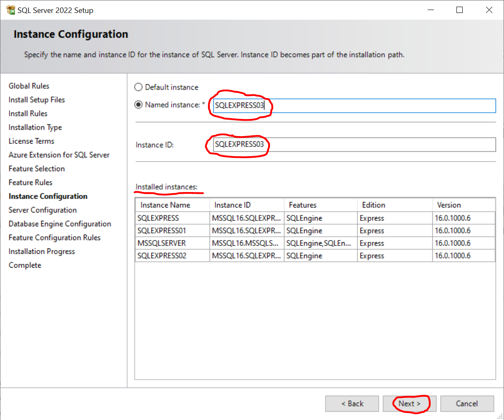Maximize the setup window
The height and width of the screenshot is (420, 504).
460,10
